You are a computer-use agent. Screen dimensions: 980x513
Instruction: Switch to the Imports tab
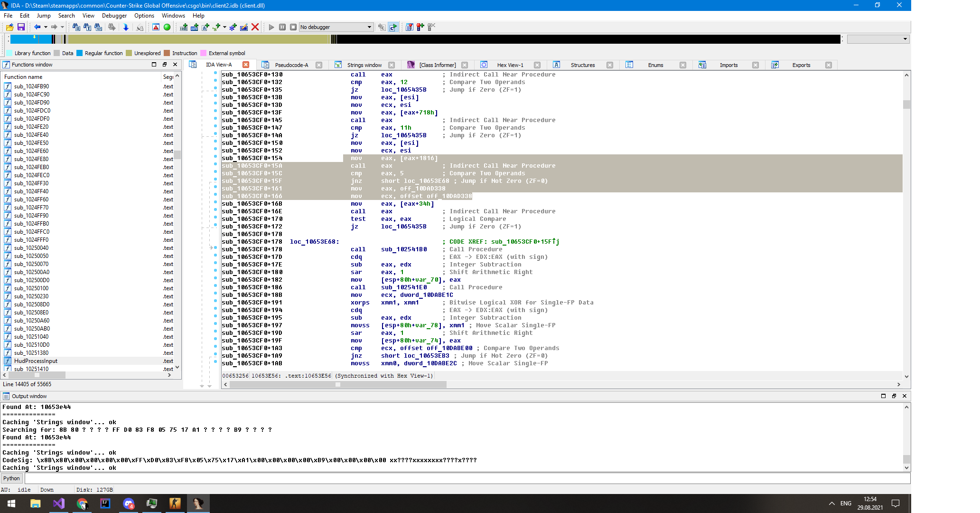pos(728,65)
